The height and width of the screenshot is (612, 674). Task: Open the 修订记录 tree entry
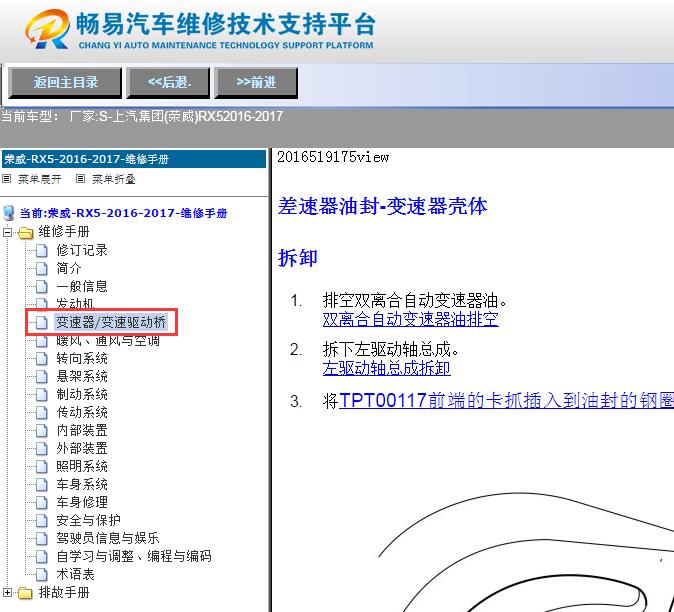pos(82,250)
